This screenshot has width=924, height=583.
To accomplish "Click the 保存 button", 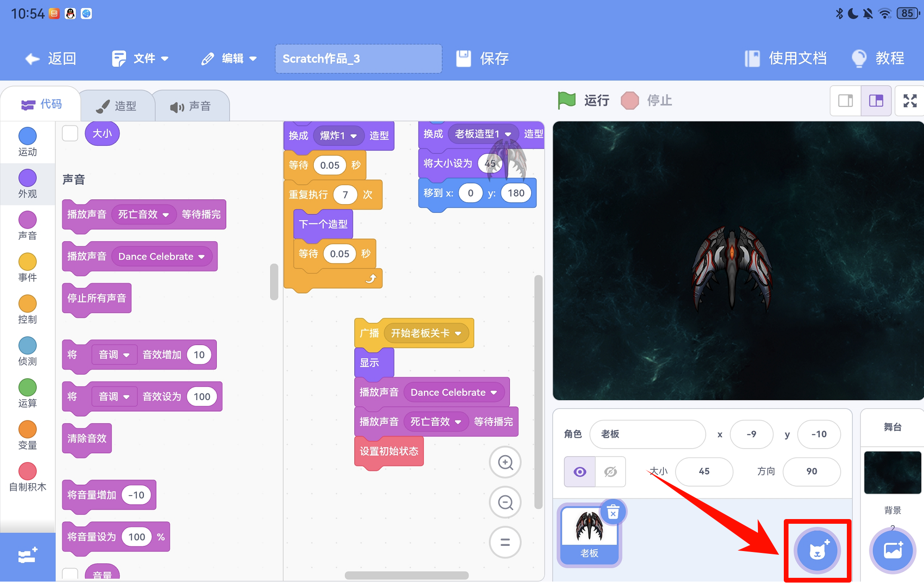I will [483, 59].
